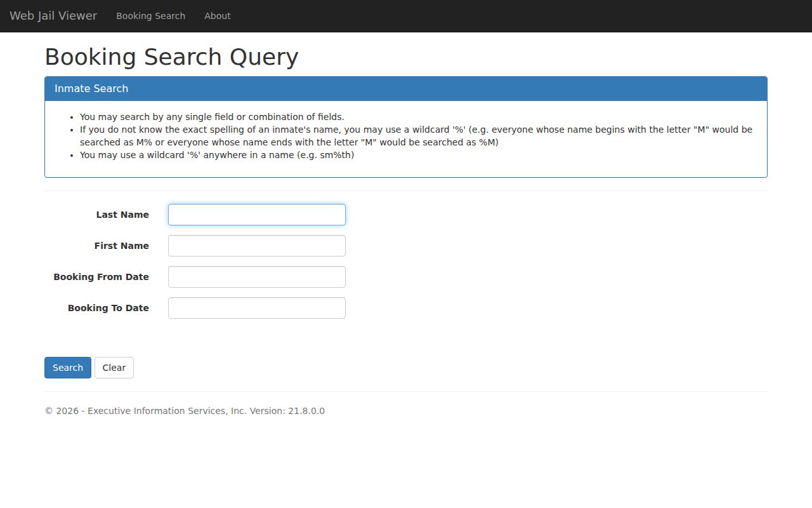Reset the form with Clear button

pyautogui.click(x=114, y=368)
